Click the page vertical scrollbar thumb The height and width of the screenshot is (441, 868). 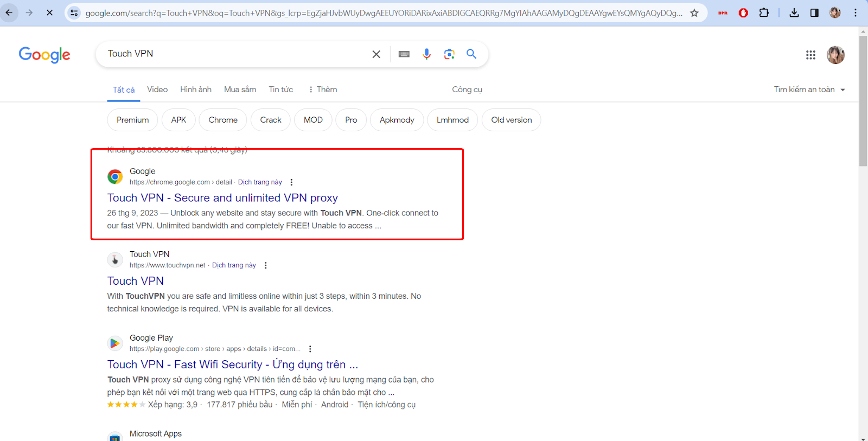pos(863,101)
